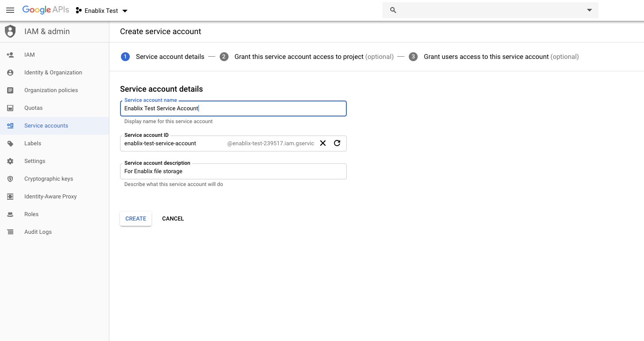Click the Create service account page heading

pyautogui.click(x=160, y=31)
